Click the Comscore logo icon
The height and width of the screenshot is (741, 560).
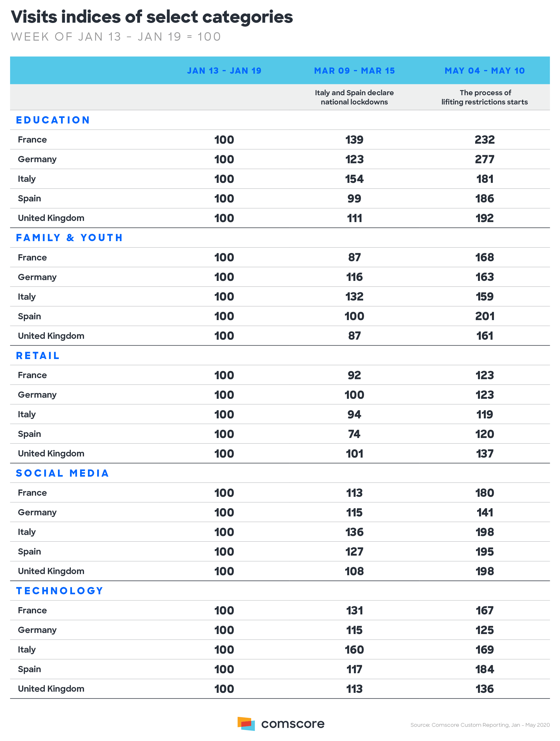click(x=246, y=724)
